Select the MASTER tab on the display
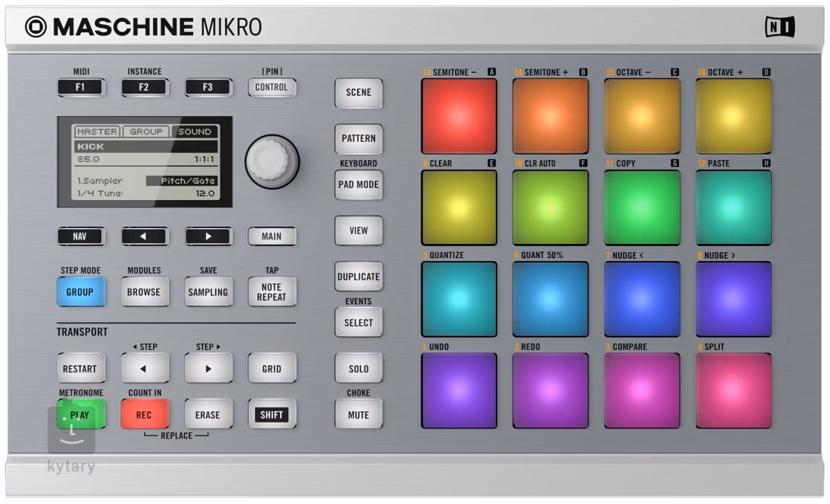 97,131
